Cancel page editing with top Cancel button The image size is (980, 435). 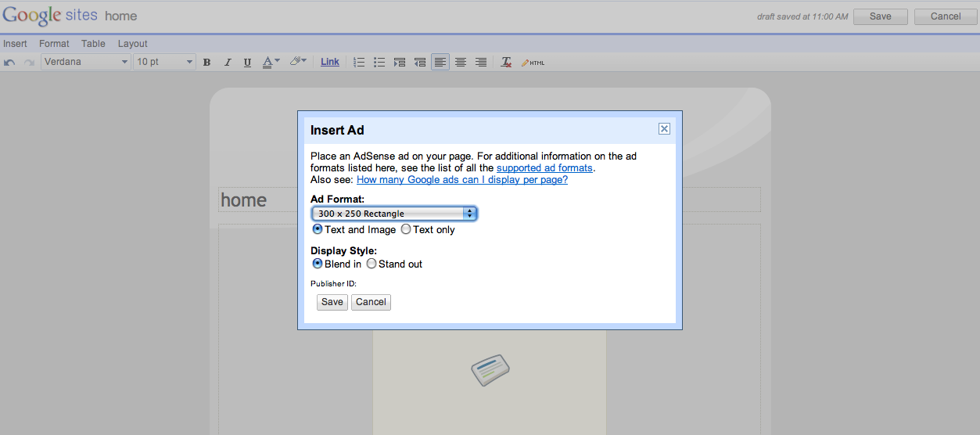click(946, 16)
